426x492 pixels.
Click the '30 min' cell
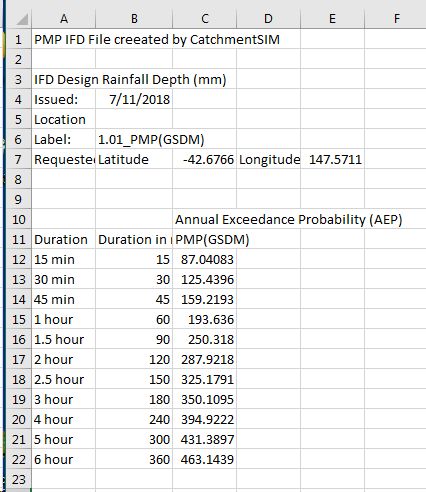64,279
